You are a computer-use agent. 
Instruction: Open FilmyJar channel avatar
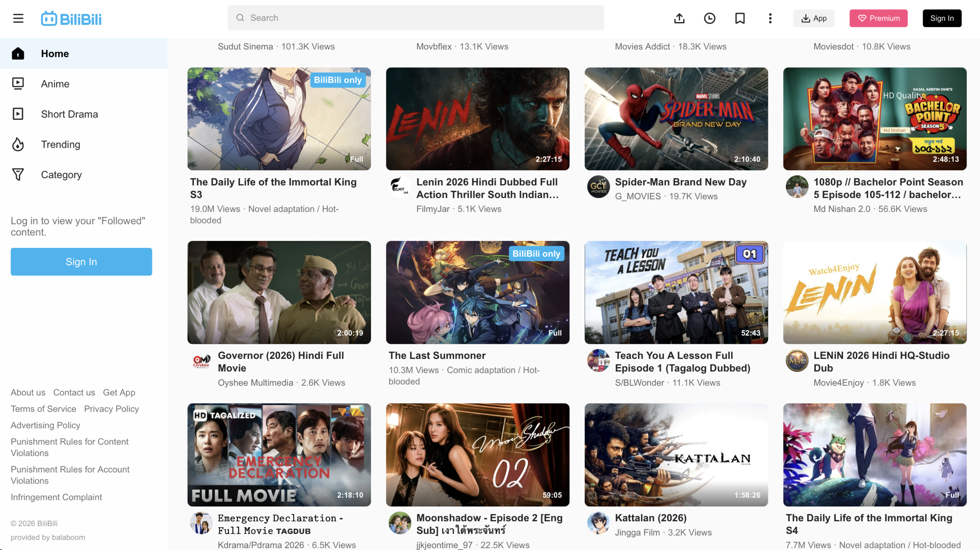tap(400, 187)
